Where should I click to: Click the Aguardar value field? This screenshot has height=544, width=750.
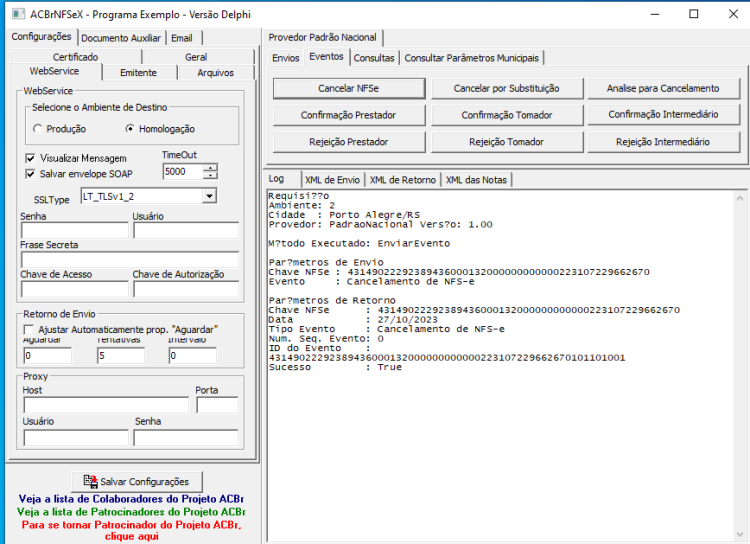pyautogui.click(x=47, y=356)
